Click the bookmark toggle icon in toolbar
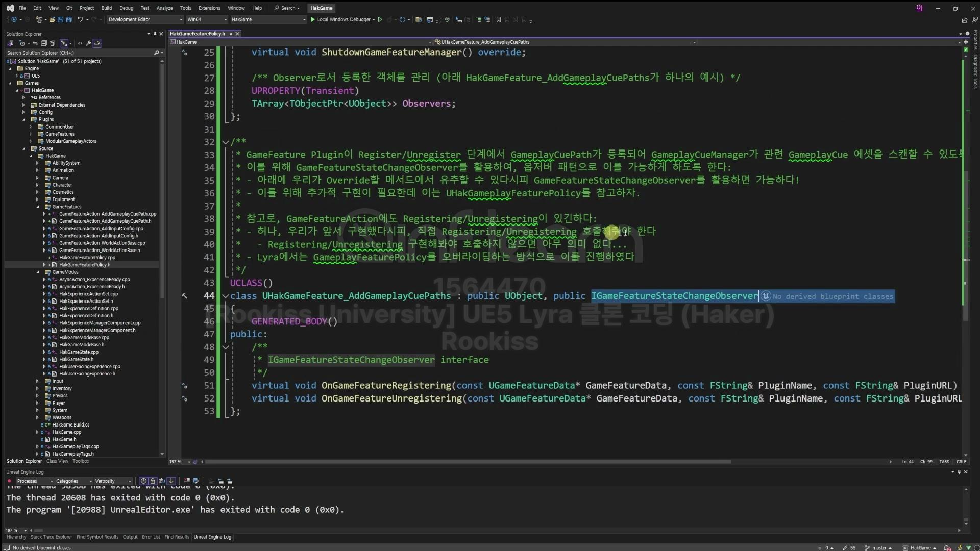 (x=499, y=20)
